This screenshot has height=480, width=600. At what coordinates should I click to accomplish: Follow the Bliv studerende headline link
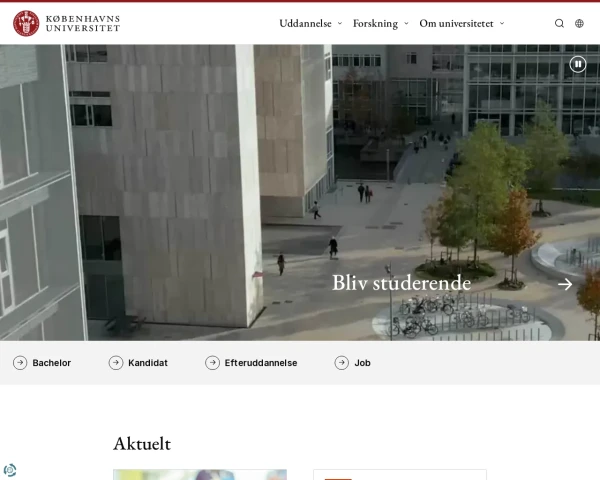401,283
